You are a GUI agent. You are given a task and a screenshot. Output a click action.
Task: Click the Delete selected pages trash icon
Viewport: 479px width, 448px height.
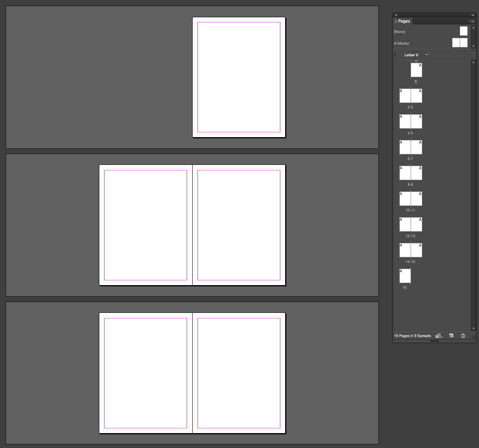[x=463, y=336]
